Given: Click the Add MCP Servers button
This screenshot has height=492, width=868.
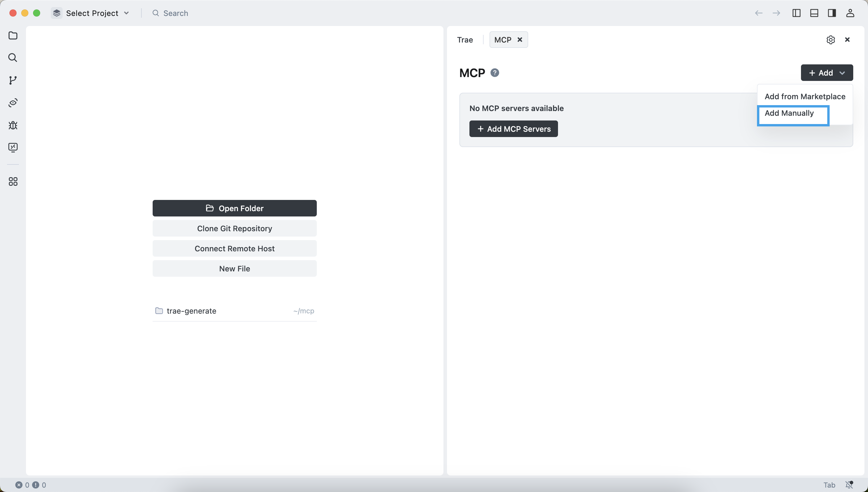Looking at the screenshot, I should pos(513,129).
